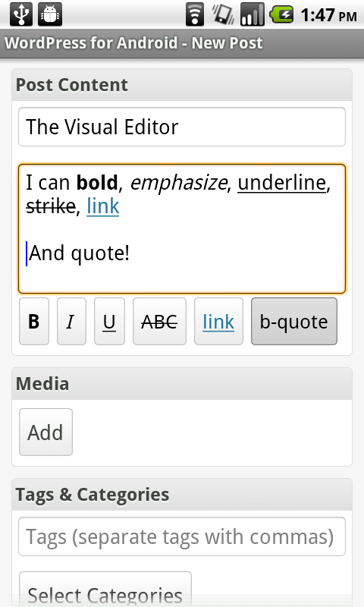
Task: Tap the charging battery icon
Action: click(282, 14)
